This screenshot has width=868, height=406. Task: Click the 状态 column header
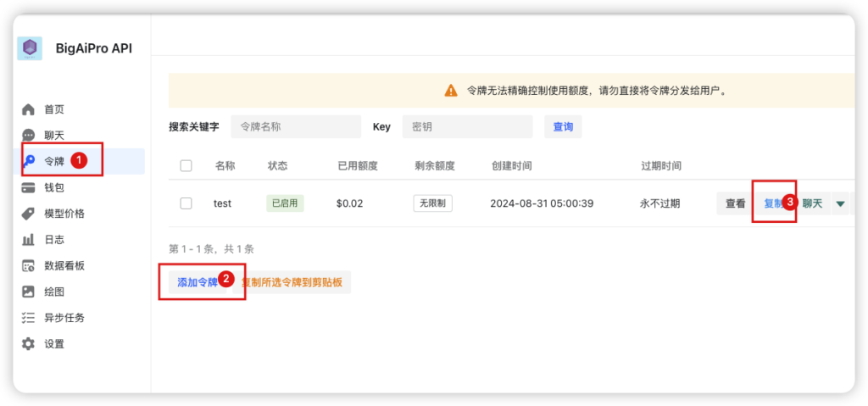coord(278,165)
